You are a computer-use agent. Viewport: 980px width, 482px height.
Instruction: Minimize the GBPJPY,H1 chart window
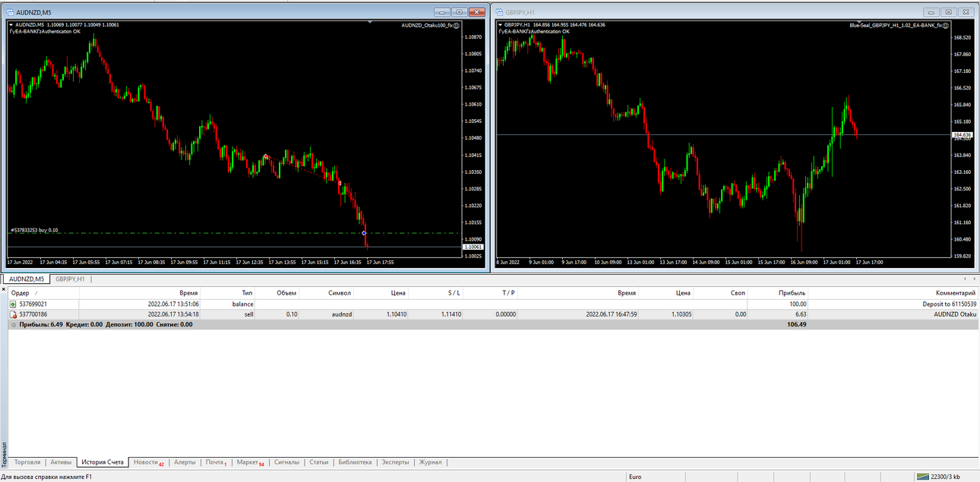(931, 12)
